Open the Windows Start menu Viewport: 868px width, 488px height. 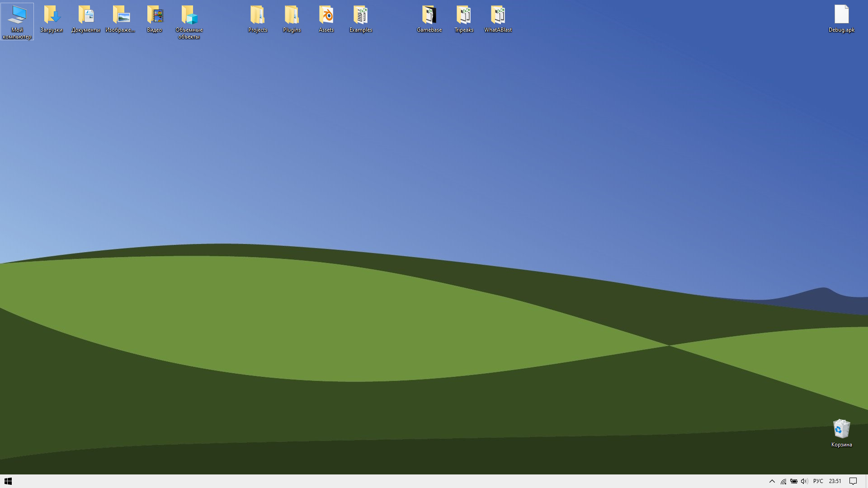[8, 481]
